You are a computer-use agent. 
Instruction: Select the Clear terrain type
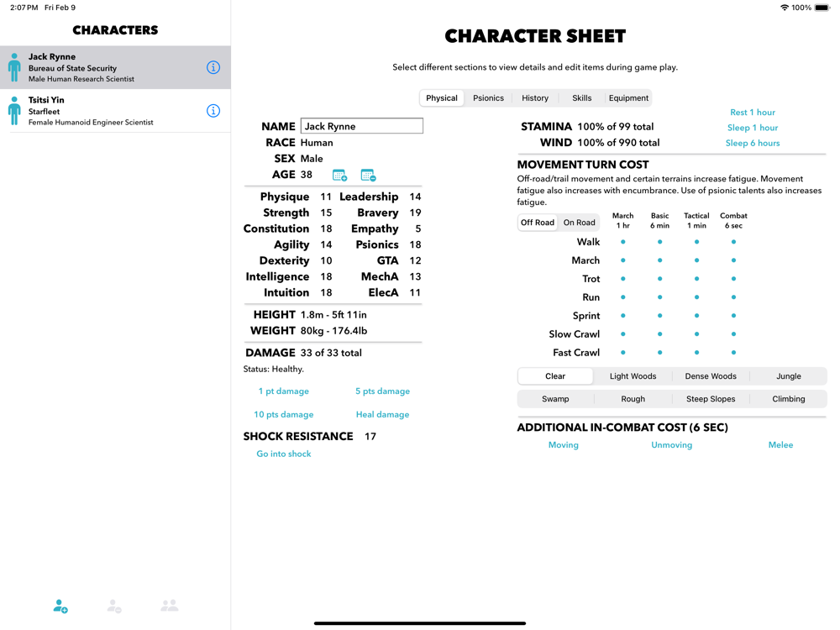(x=555, y=376)
